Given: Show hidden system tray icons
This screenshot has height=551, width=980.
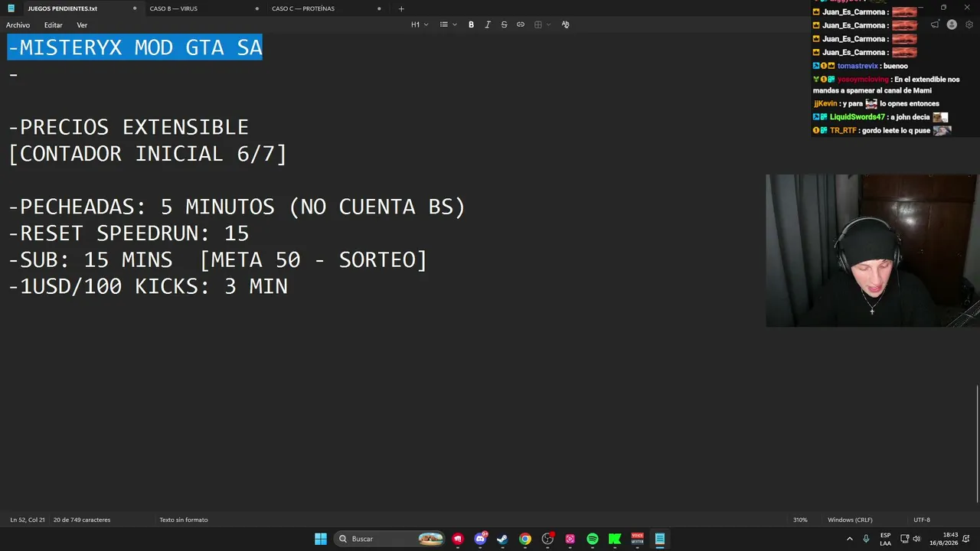Looking at the screenshot, I should pyautogui.click(x=850, y=539).
